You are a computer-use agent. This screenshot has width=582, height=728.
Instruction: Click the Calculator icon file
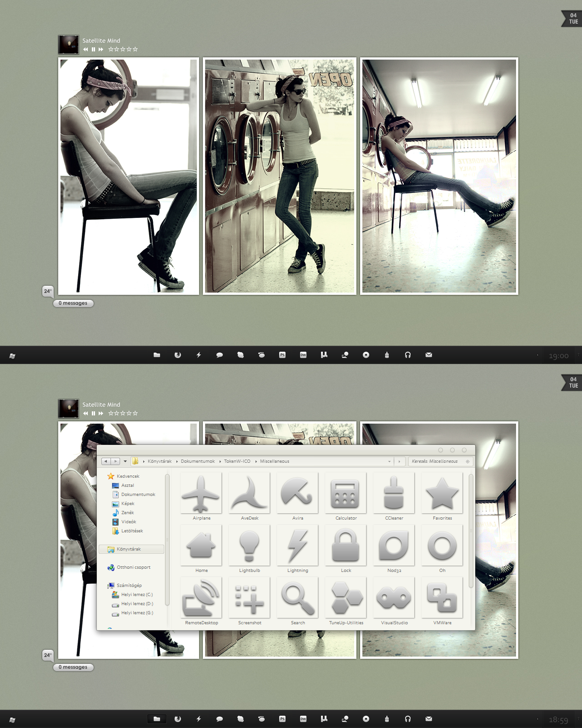(346, 496)
